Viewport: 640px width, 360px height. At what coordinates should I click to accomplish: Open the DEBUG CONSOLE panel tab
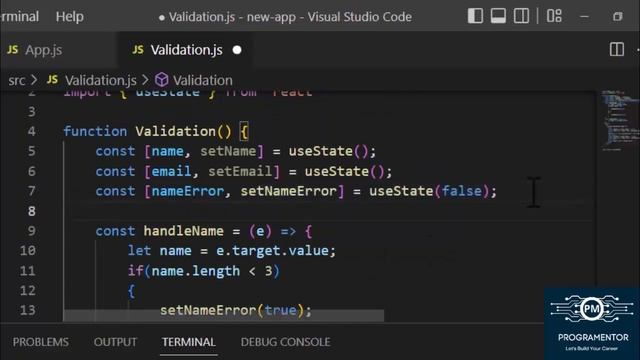285,342
